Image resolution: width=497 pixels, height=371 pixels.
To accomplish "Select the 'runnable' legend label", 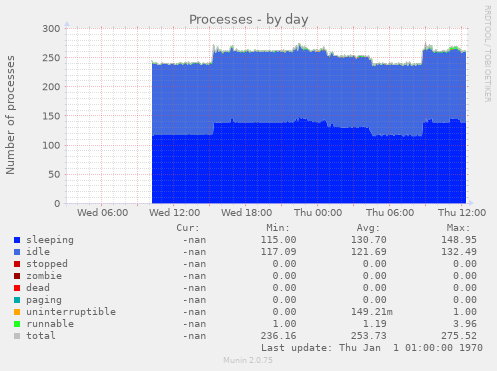I will (x=50, y=324).
